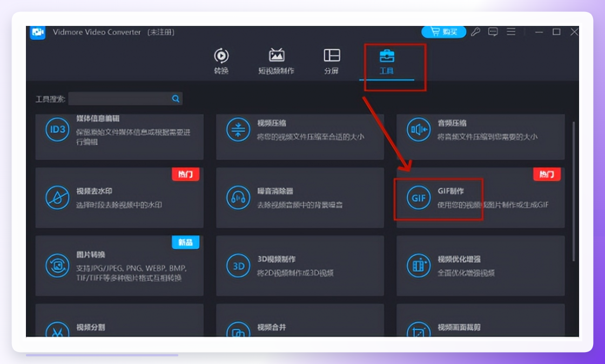Open the register key icon
Image resolution: width=605 pixels, height=364 pixels.
click(x=475, y=32)
